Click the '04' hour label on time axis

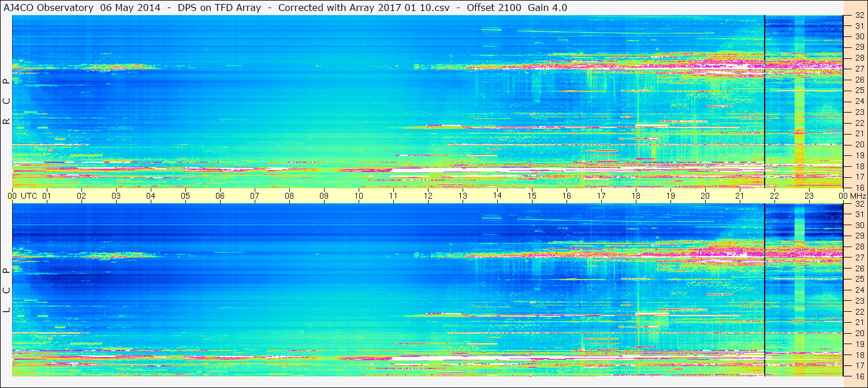[x=151, y=196]
